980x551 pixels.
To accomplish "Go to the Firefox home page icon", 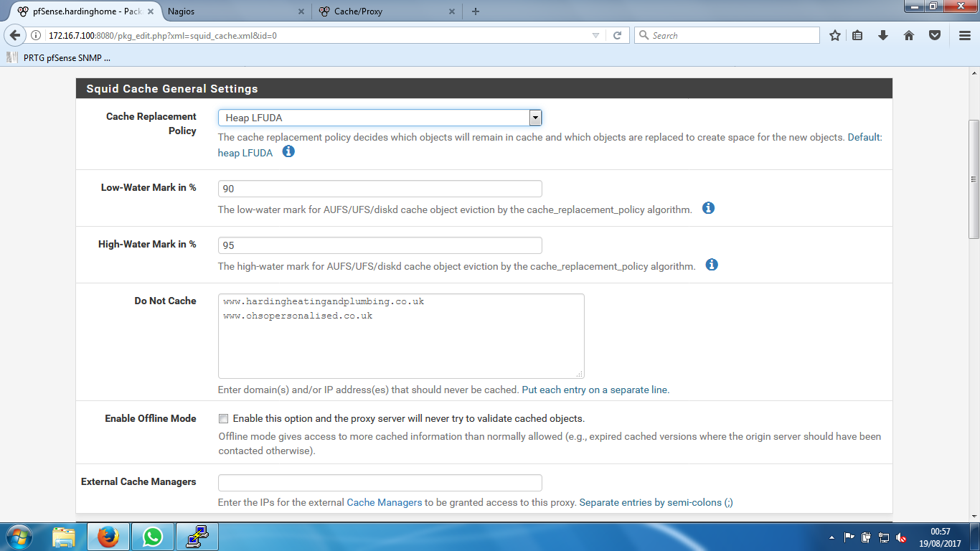I will pyautogui.click(x=909, y=35).
